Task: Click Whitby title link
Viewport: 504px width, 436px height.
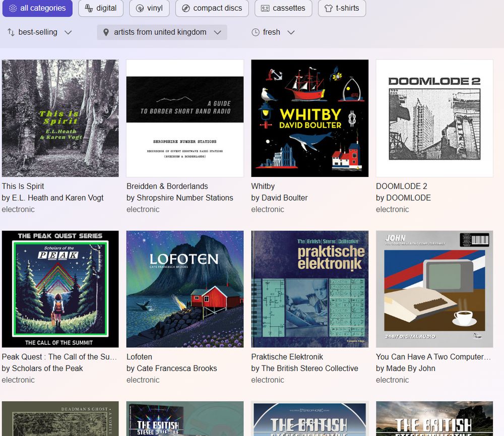Action: click(x=263, y=186)
